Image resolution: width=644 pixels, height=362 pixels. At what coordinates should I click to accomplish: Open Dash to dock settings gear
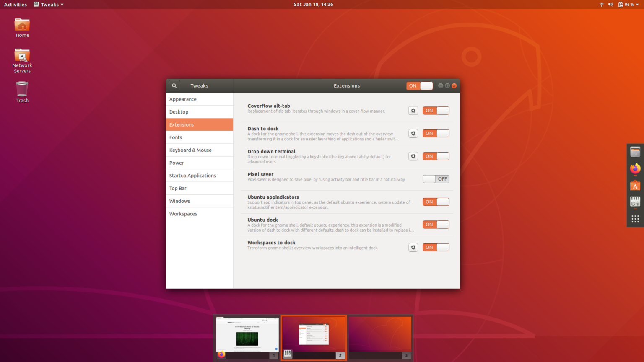pyautogui.click(x=413, y=133)
